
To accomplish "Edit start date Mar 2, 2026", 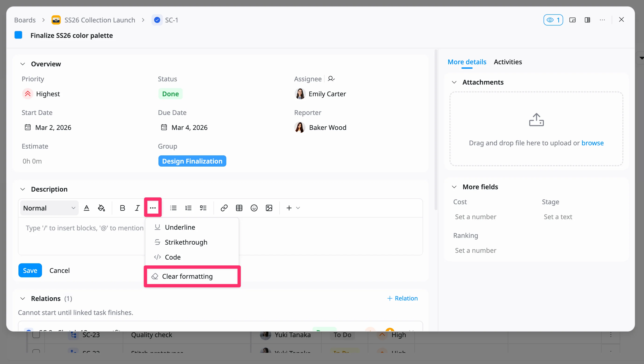I will [53, 127].
